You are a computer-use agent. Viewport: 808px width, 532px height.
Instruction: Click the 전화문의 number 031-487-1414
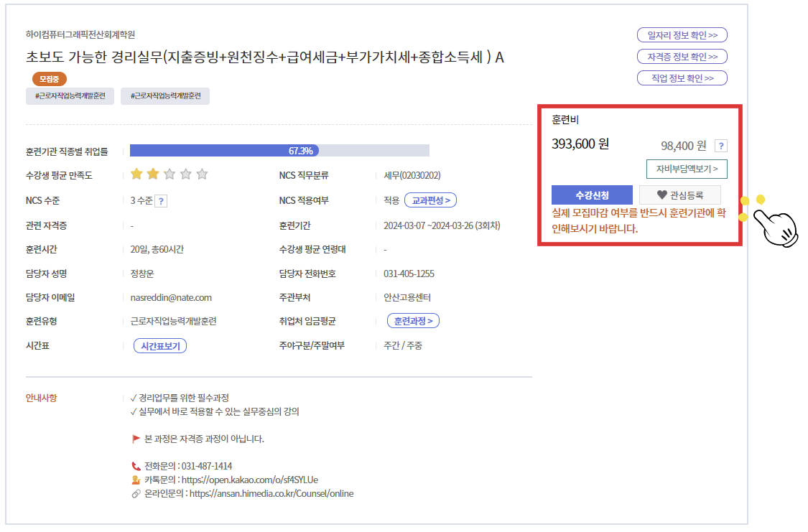[x=207, y=466]
